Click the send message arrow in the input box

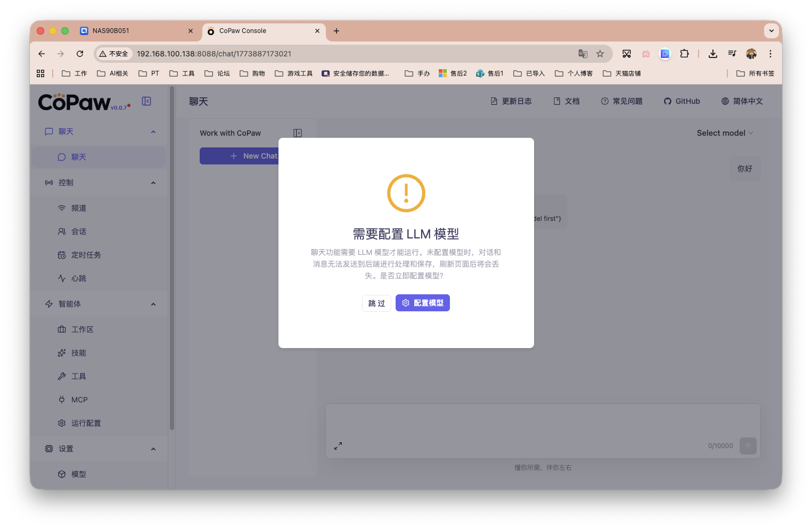coord(748,445)
